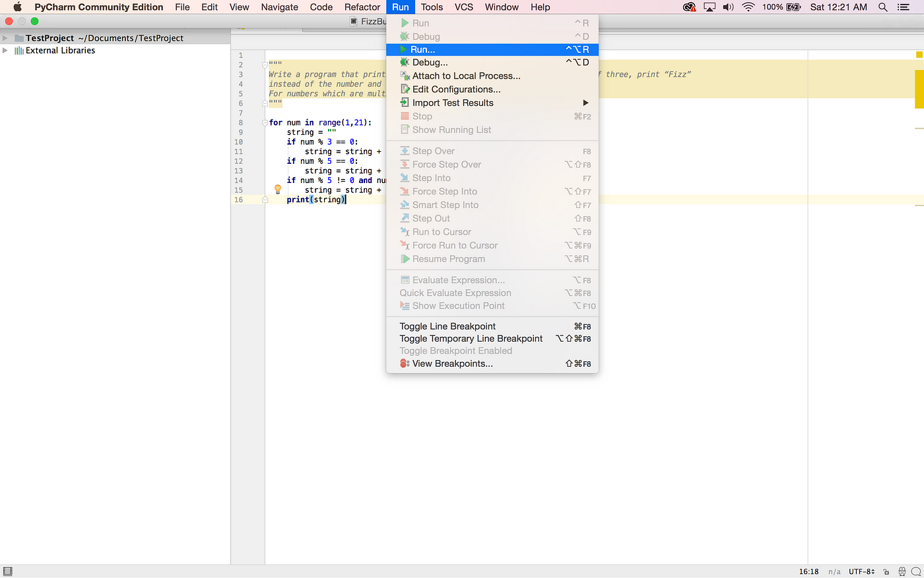
Task: Click the battery status indicator
Action: pyautogui.click(x=781, y=7)
